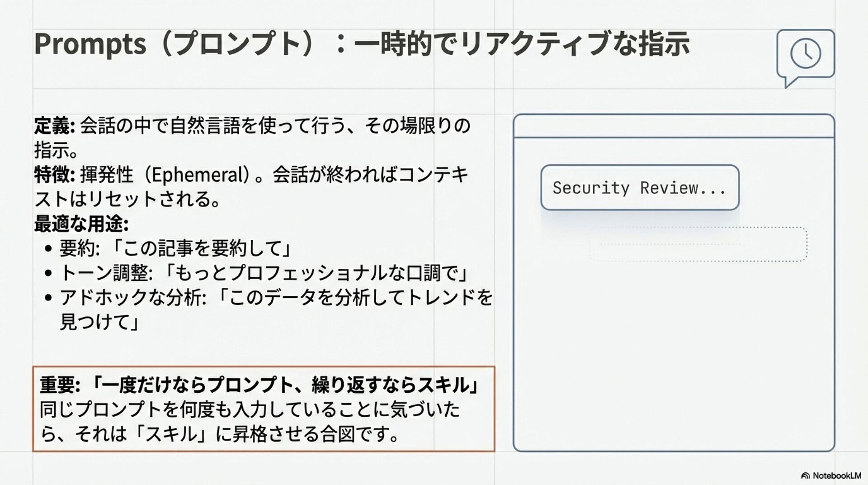This screenshot has width=868, height=485.
Task: Click the bullet dot before 要約
Action: 49,248
